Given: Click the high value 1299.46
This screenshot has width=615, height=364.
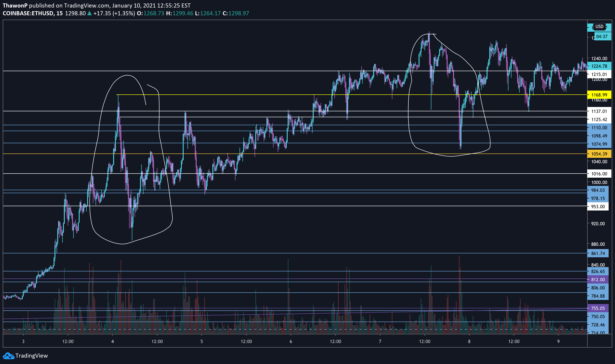Looking at the screenshot, I should click(x=183, y=13).
